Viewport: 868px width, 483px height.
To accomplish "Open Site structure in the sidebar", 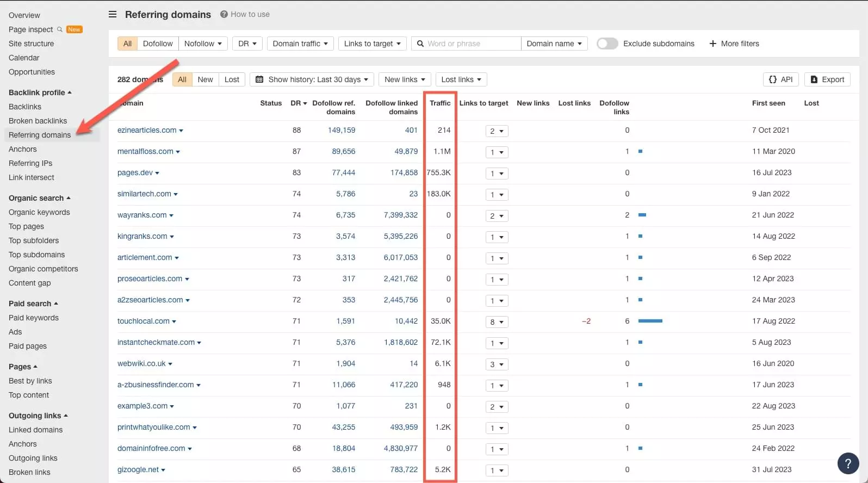I will tap(32, 44).
